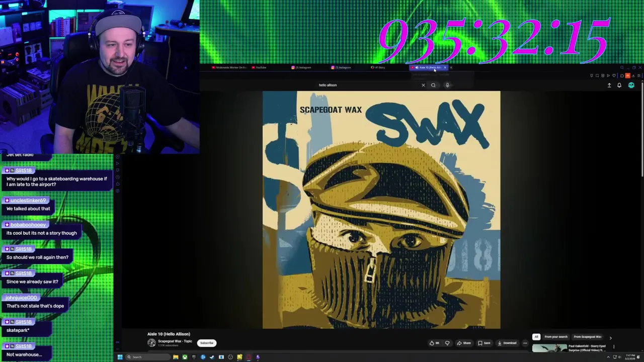Click the YouTube search magnifier button
The image size is (644, 362).
(x=433, y=85)
